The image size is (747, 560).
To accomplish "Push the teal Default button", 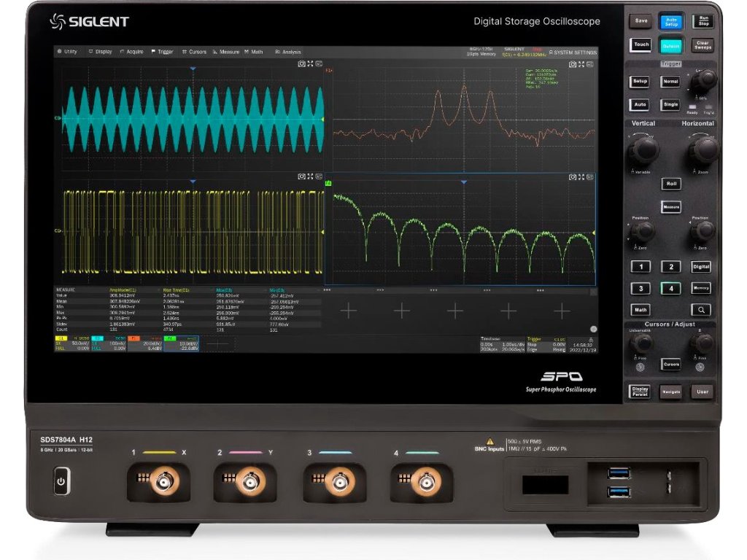I will pyautogui.click(x=671, y=46).
